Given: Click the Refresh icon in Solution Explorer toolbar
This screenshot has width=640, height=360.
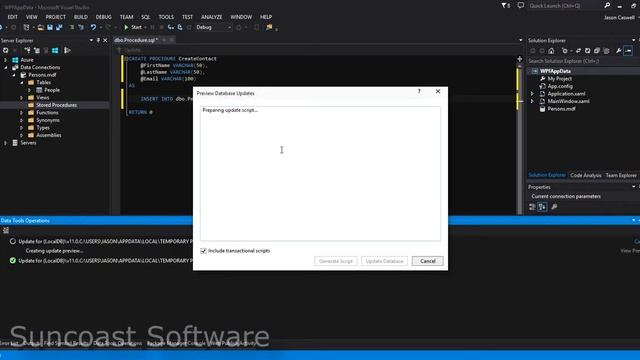Looking at the screenshot, I should tap(588, 51).
